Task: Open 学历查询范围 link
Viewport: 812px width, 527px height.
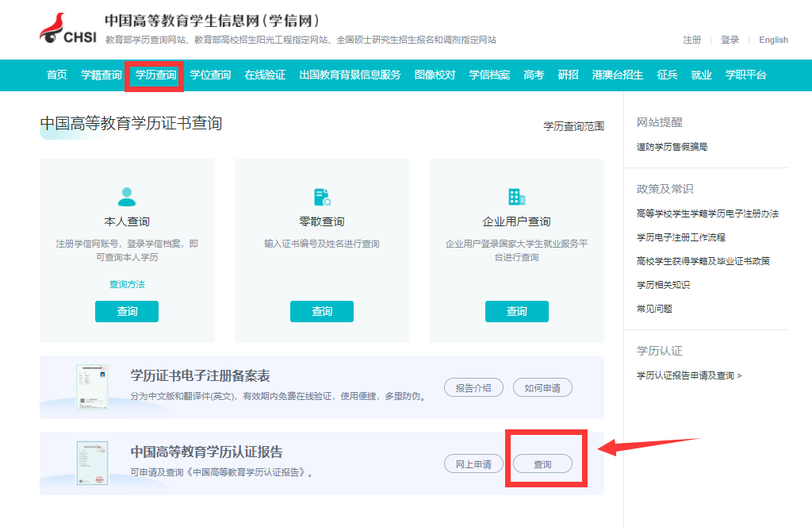Action: pos(574,126)
